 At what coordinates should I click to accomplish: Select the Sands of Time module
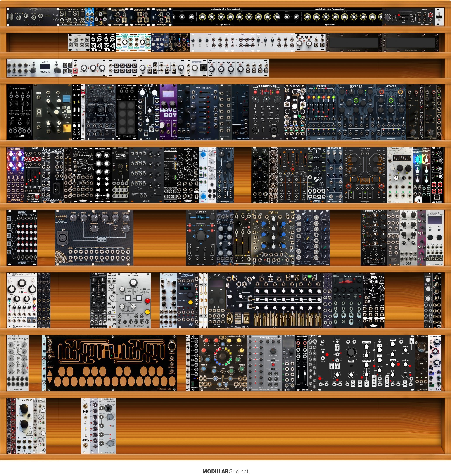point(140,17)
